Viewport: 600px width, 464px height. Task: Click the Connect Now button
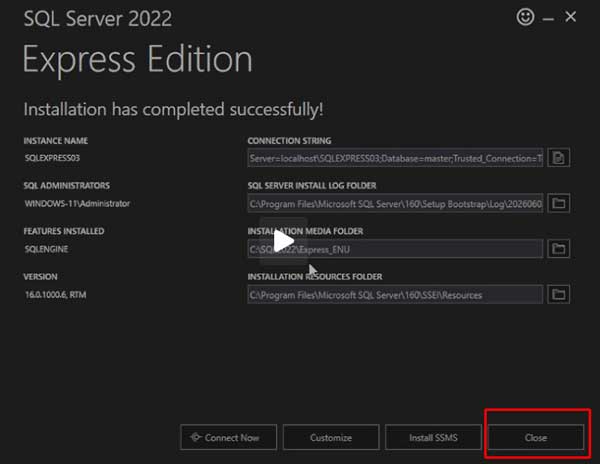point(228,437)
